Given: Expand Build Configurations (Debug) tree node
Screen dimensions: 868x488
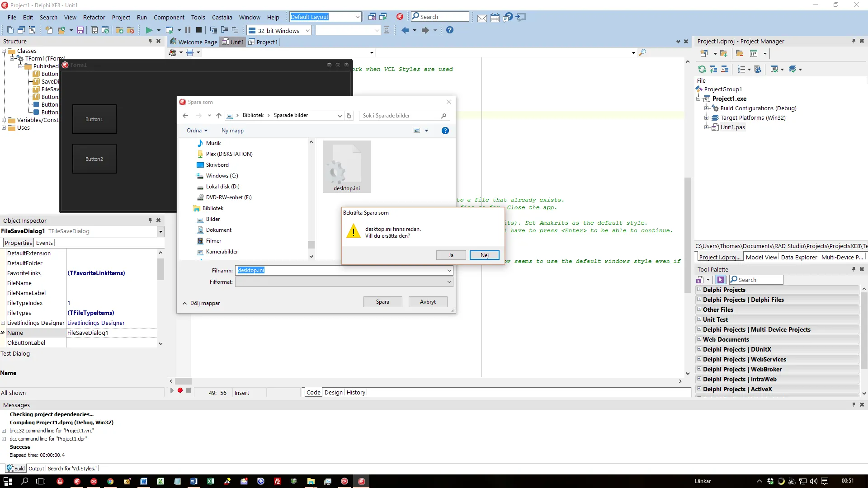Looking at the screenshot, I should [706, 108].
